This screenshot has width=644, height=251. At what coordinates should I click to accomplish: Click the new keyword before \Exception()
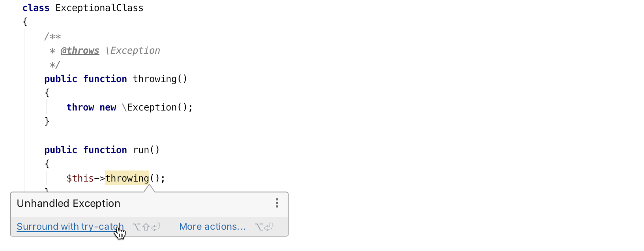point(108,107)
